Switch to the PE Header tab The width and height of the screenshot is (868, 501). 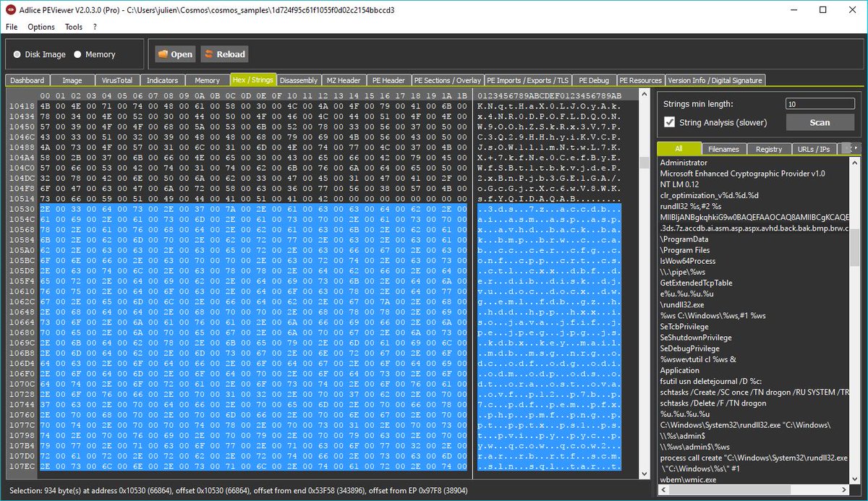point(388,80)
